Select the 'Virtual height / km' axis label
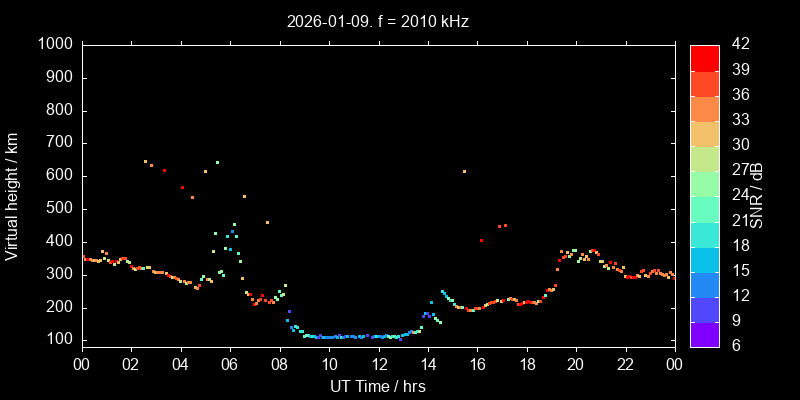The width and height of the screenshot is (800, 400). point(13,194)
